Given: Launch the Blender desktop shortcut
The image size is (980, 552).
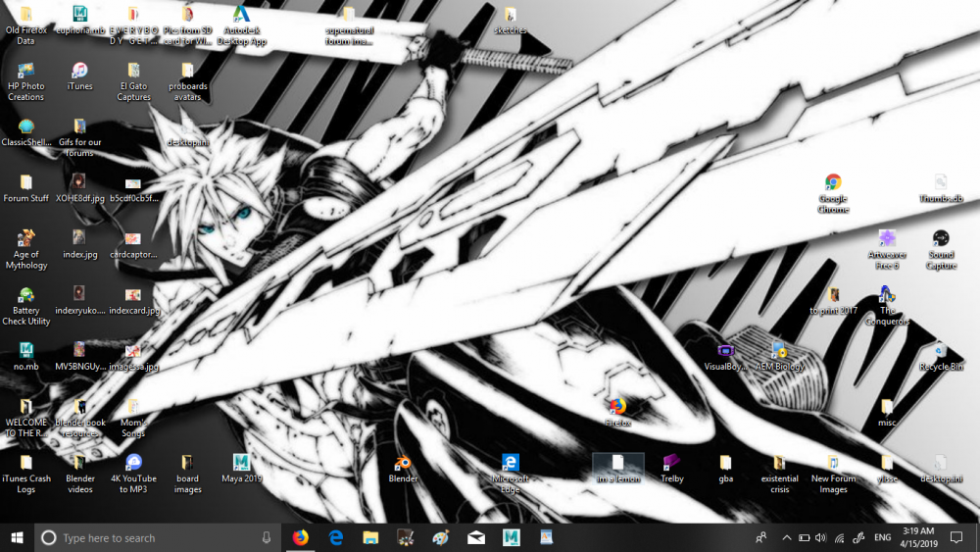Looking at the screenshot, I should pos(403,469).
